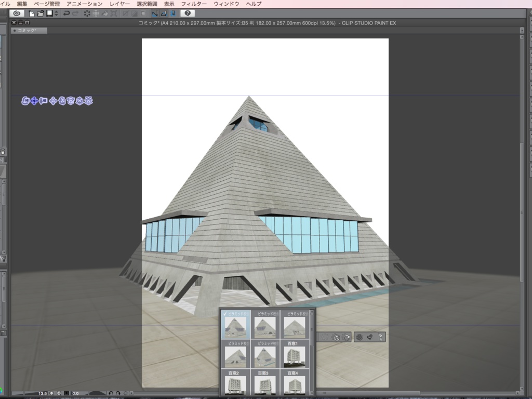Select the camera rotate icon above the pyramid
The width and height of the screenshot is (532, 399).
point(25,102)
